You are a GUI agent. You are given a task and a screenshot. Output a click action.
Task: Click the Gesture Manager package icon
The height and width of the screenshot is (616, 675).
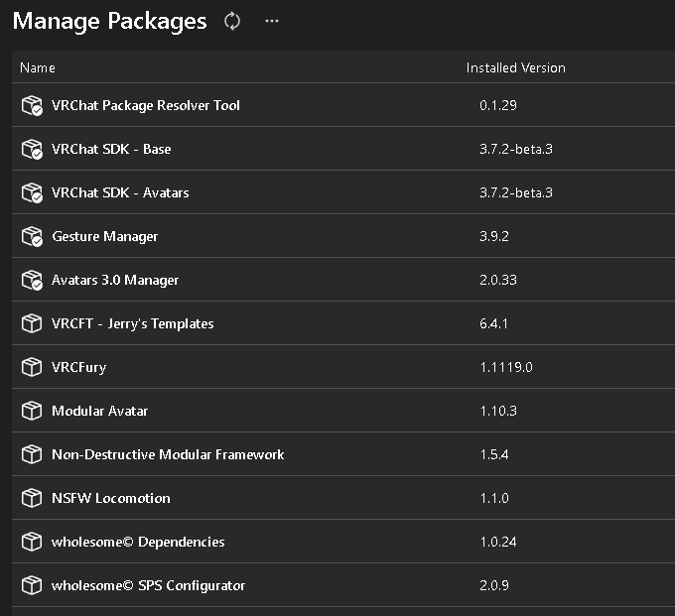(32, 236)
